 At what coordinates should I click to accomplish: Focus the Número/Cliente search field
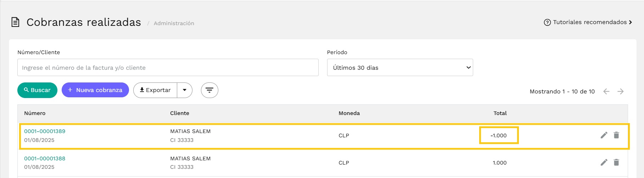point(168,68)
